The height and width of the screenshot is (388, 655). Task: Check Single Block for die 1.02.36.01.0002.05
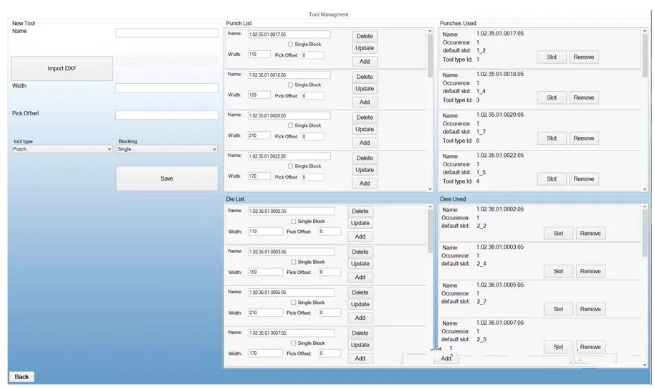pyautogui.click(x=293, y=221)
